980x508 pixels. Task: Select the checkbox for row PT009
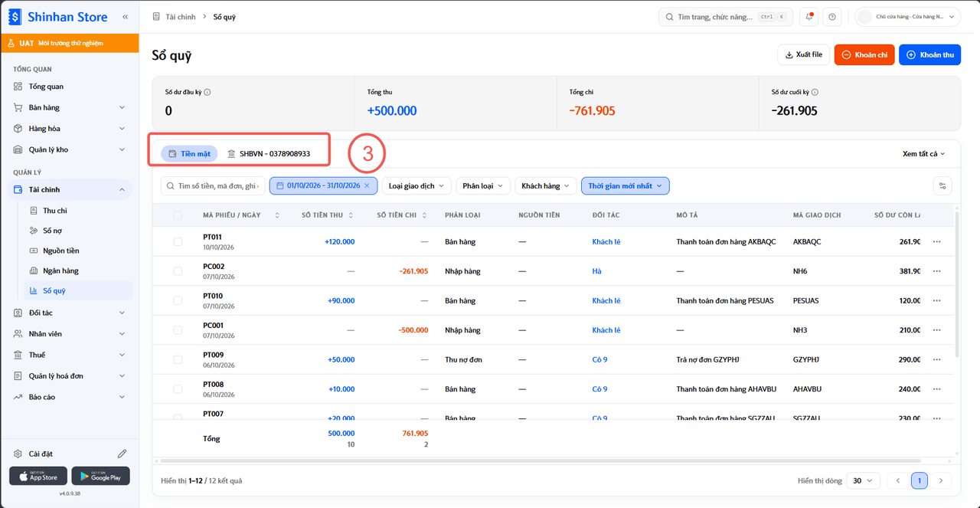pyautogui.click(x=178, y=359)
